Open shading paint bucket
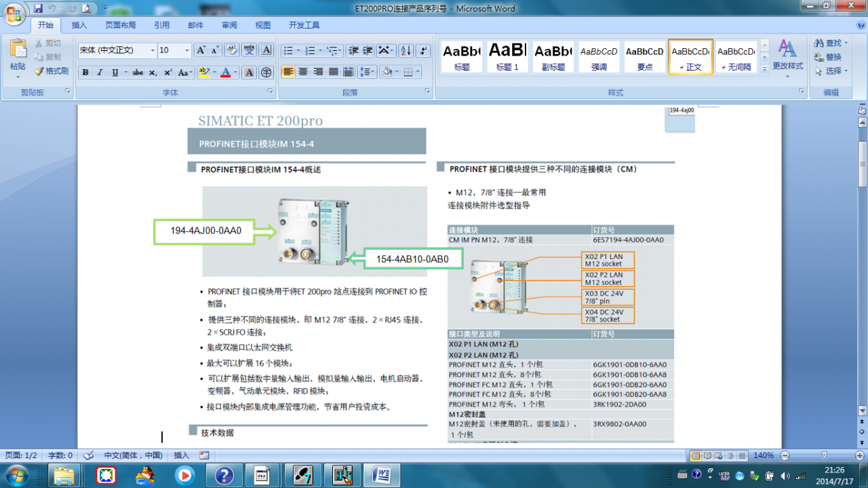The width and height of the screenshot is (868, 488). tap(389, 72)
